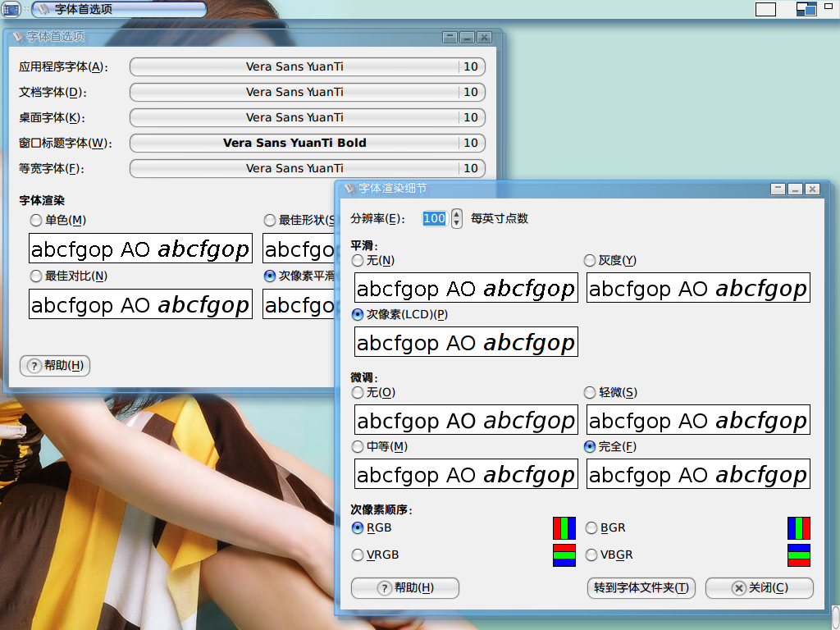Screen dimensions: 840x630
Task: Open the window menu icon in top-left panel
Action: pyautogui.click(x=11, y=9)
